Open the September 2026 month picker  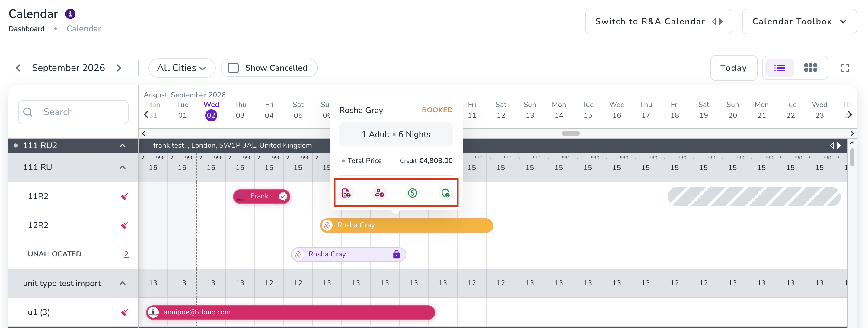[x=69, y=68]
